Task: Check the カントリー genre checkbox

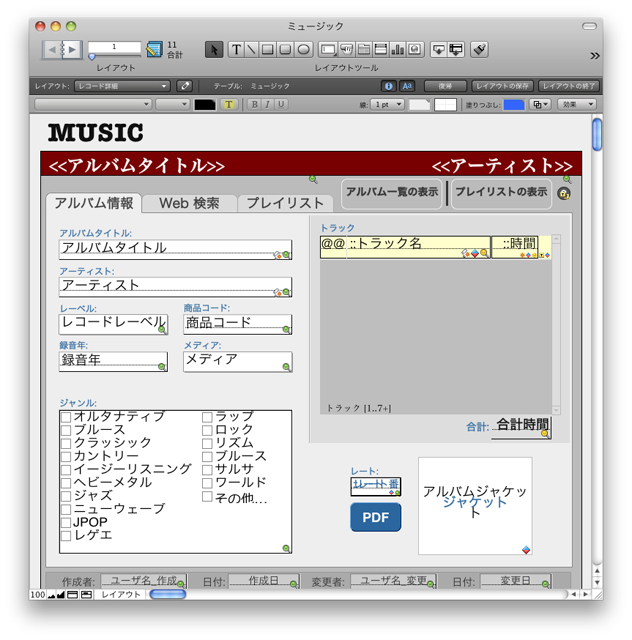Action: [66, 456]
